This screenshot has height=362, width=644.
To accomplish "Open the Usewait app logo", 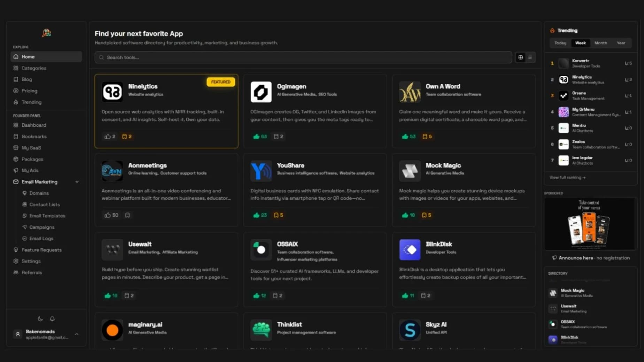I will [x=112, y=250].
